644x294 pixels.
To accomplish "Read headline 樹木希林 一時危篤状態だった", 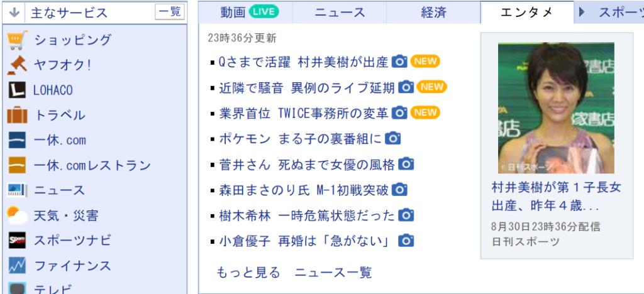I will (x=306, y=215).
